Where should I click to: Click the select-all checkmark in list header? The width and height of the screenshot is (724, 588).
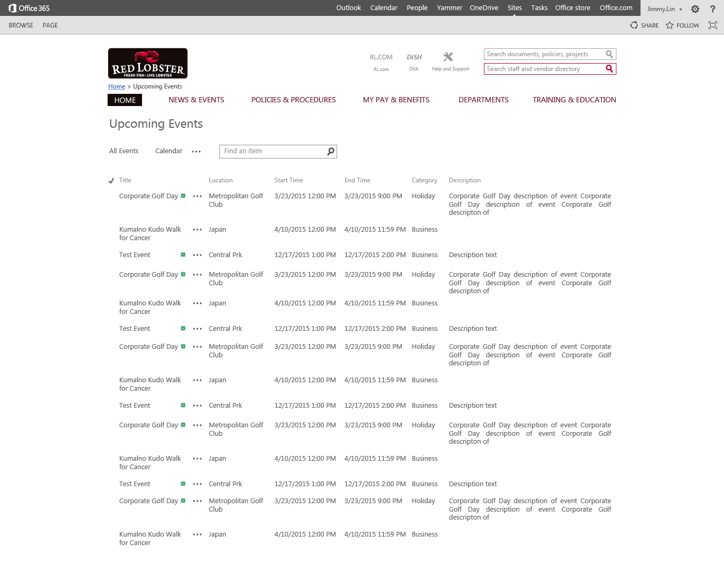[x=111, y=181]
